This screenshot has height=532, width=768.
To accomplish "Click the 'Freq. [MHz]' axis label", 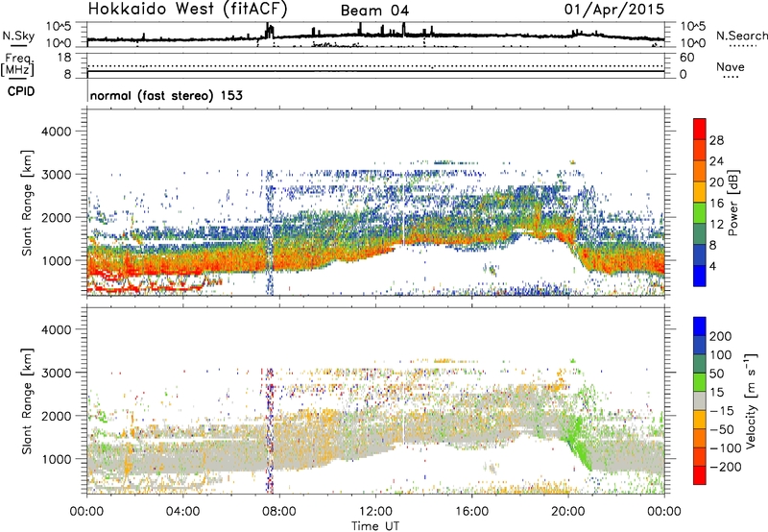I will point(17,65).
